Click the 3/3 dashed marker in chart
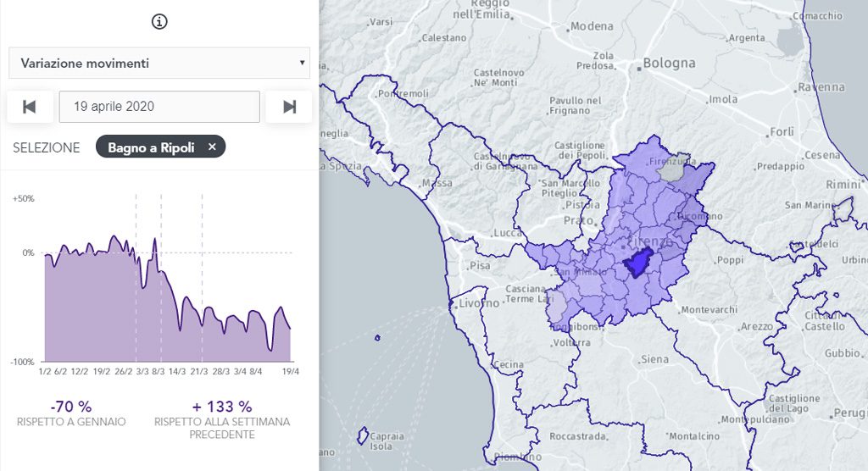This screenshot has height=471, width=868. pos(136,280)
